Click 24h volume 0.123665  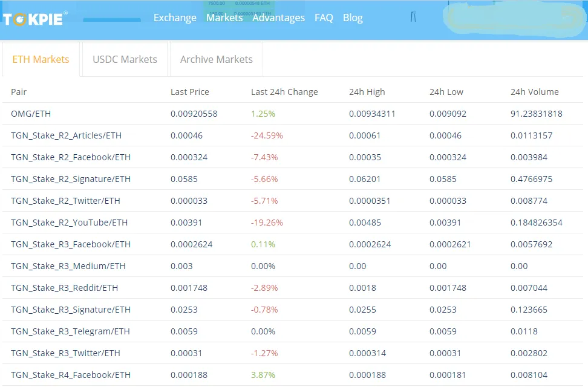529,310
